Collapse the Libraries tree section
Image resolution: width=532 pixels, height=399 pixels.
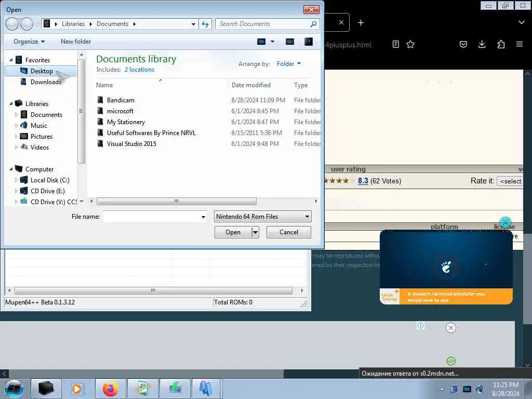[11, 103]
